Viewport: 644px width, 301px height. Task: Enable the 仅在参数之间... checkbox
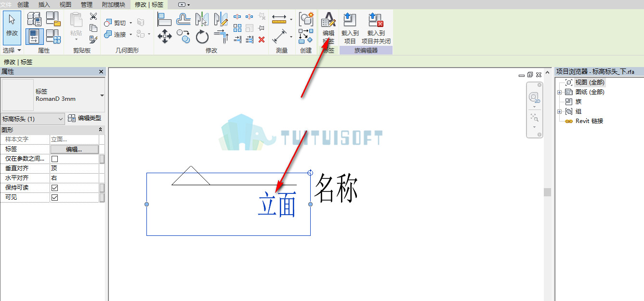coord(54,159)
